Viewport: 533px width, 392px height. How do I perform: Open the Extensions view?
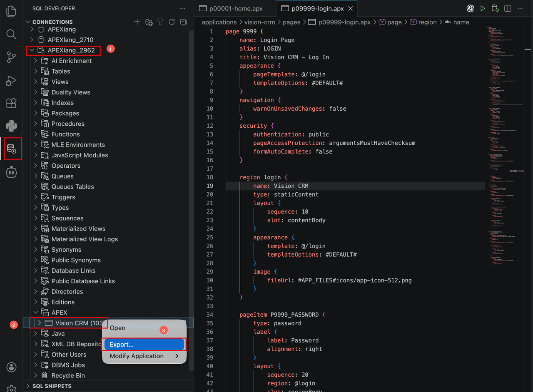12,103
